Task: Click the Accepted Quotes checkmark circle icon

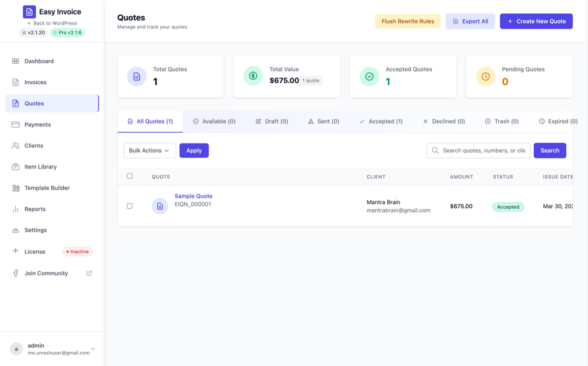Action: click(369, 76)
